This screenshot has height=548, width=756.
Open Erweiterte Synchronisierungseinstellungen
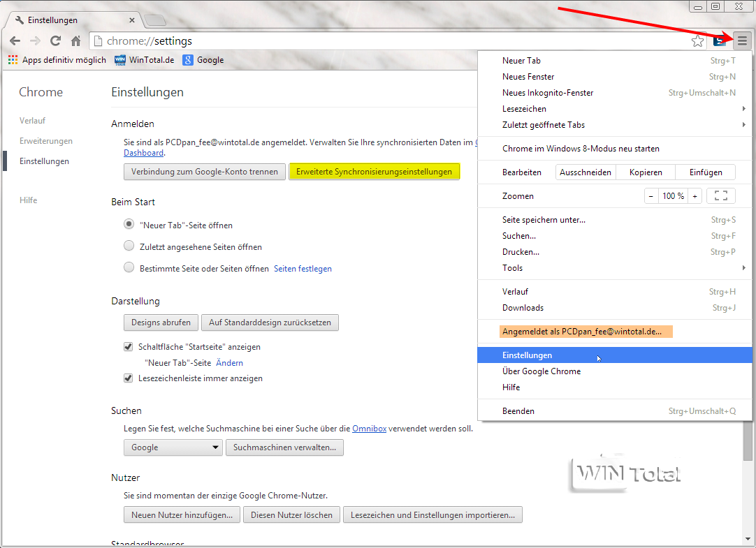(x=374, y=172)
